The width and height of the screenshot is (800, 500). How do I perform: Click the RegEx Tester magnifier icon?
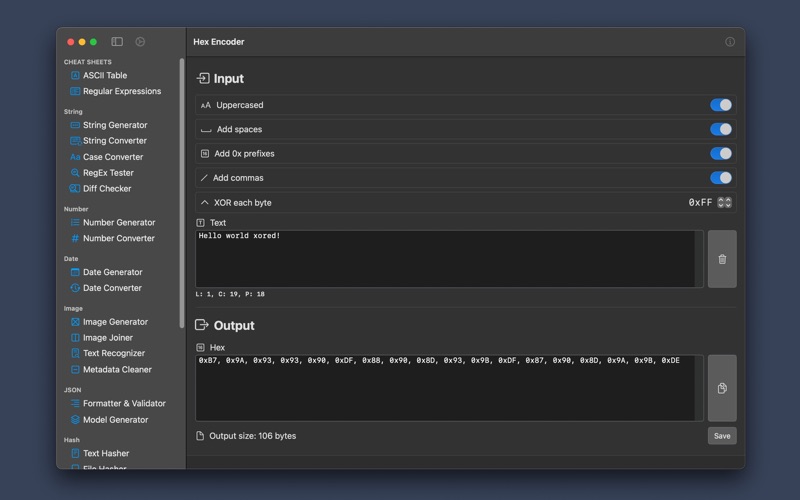coord(75,173)
